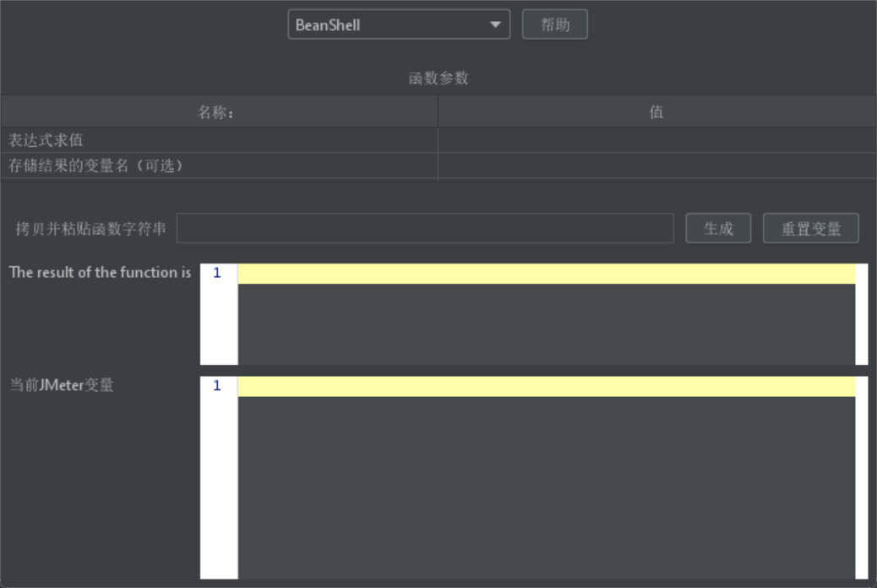Focus the 拷贝并粘贴函数字符串 text field

(x=424, y=228)
